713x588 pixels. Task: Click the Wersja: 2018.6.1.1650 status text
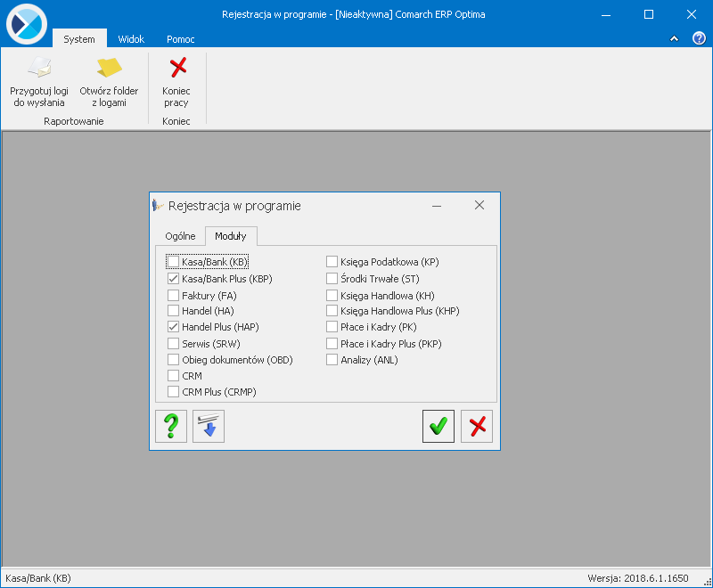click(638, 578)
